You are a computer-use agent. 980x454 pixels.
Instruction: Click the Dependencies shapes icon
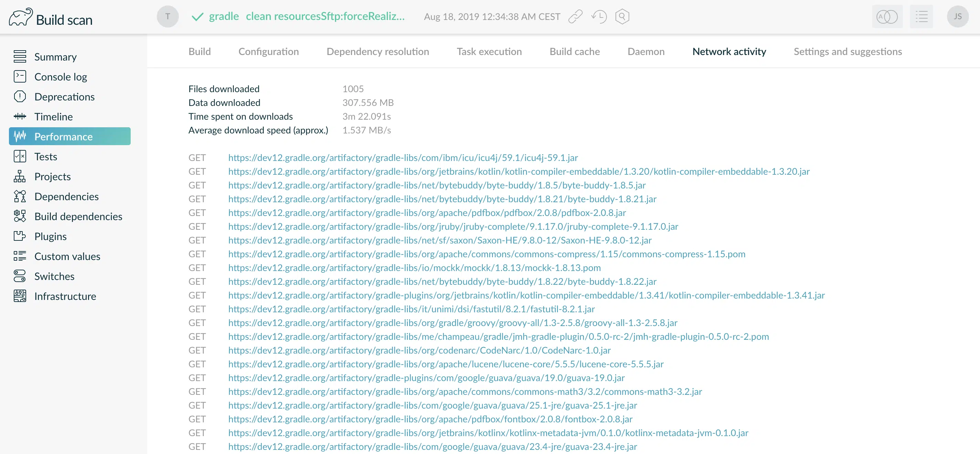20,196
